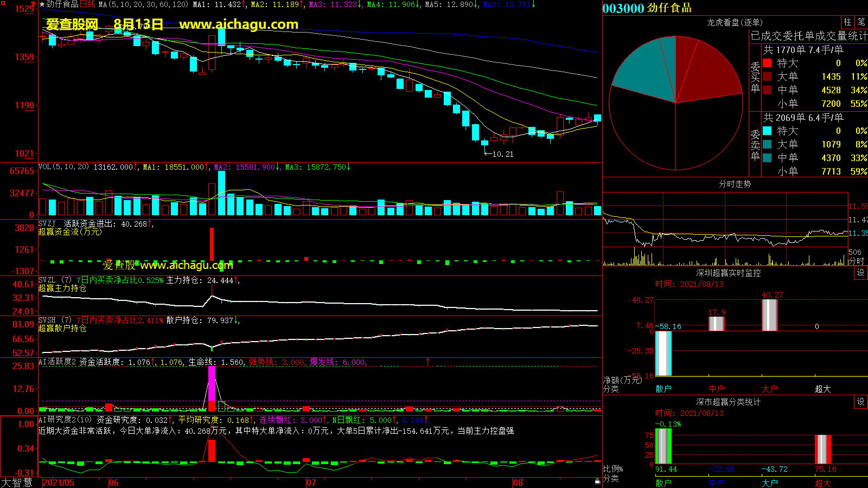Click the 柱 bar-view button
The height and width of the screenshot is (488, 868).
point(847,22)
